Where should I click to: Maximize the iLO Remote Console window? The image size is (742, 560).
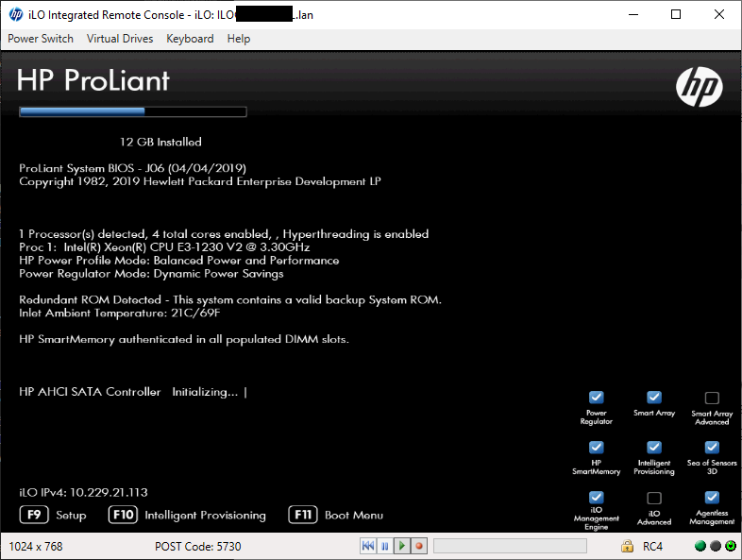click(676, 15)
